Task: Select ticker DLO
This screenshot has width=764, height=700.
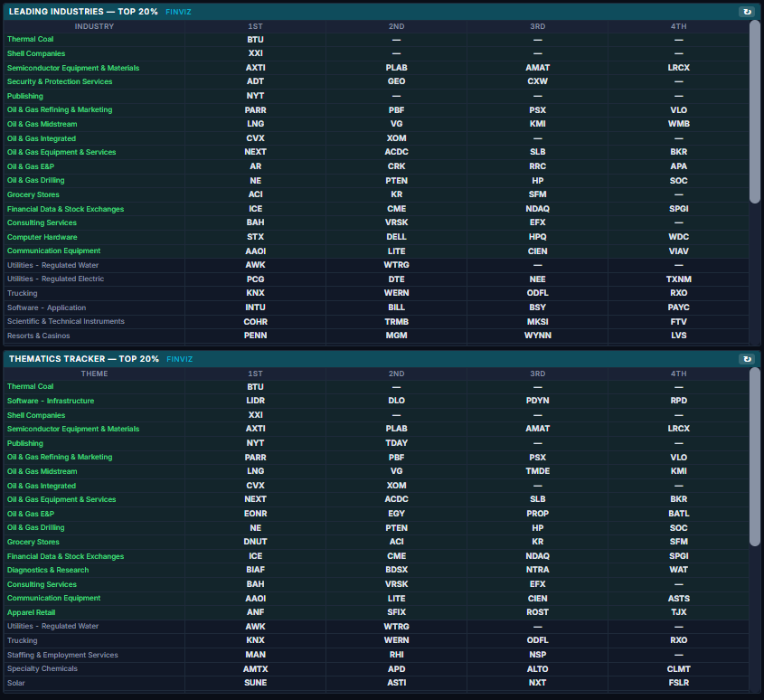Action: (x=397, y=401)
